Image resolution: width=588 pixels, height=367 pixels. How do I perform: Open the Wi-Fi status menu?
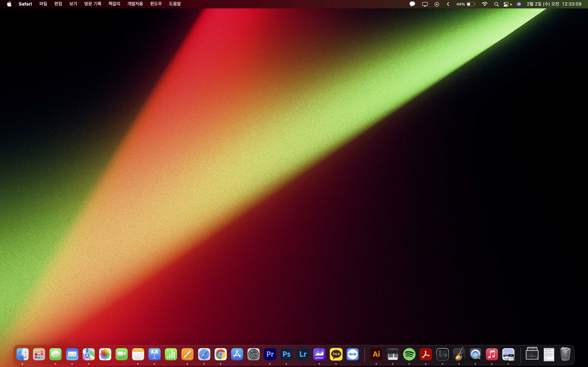click(x=485, y=4)
